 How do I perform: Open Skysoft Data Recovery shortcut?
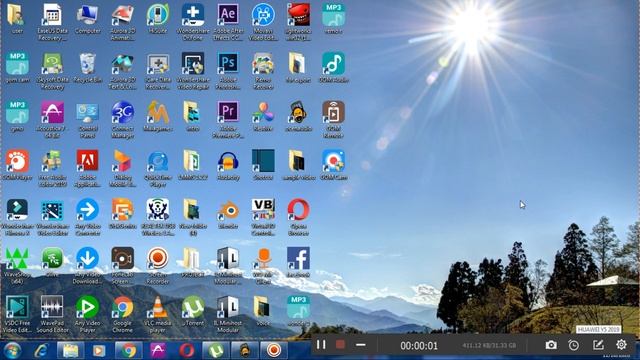[52, 71]
